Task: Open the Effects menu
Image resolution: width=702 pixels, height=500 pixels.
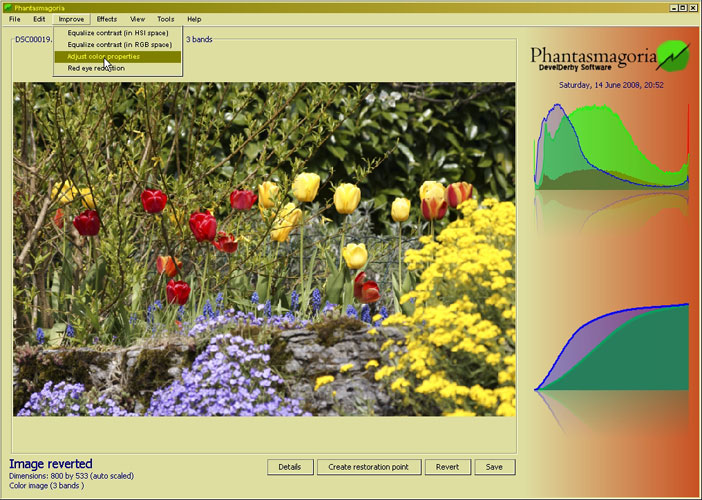Action: (106, 19)
